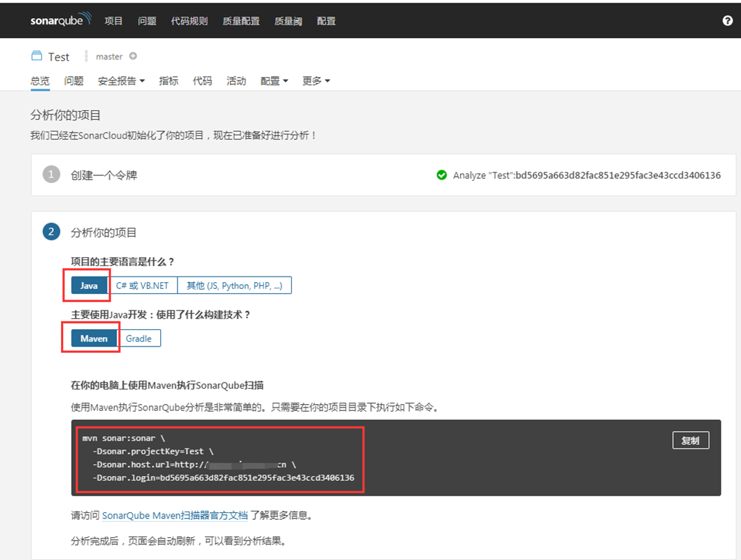The image size is (741, 560).
Task: Open 配置 in the top black navigation bar
Action: (326, 21)
